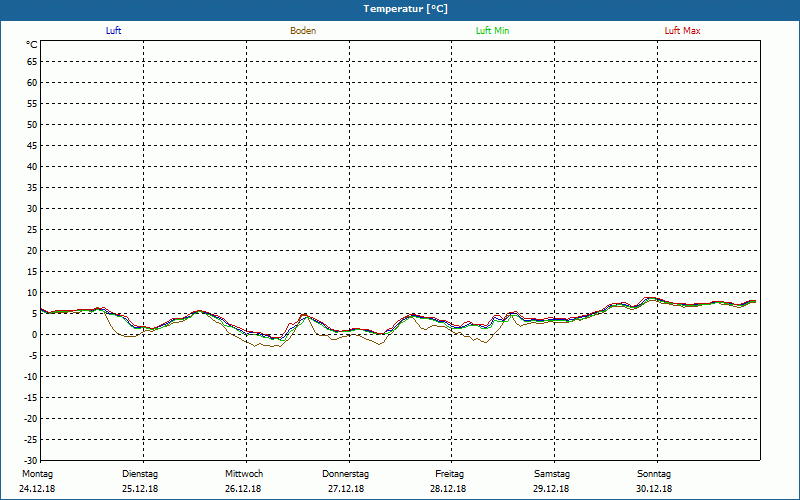Click the Luft Max legend label
The height and width of the screenshot is (500, 800).
pyautogui.click(x=682, y=31)
